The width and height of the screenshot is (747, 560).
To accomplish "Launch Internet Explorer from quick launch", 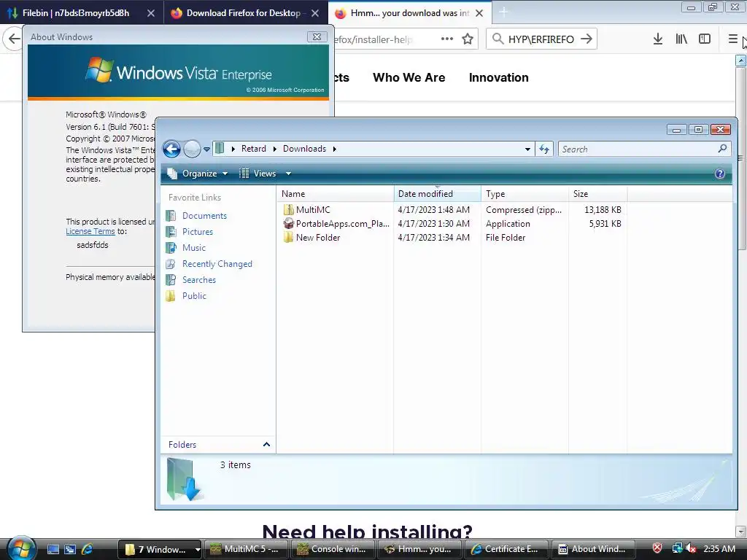I will [88, 549].
